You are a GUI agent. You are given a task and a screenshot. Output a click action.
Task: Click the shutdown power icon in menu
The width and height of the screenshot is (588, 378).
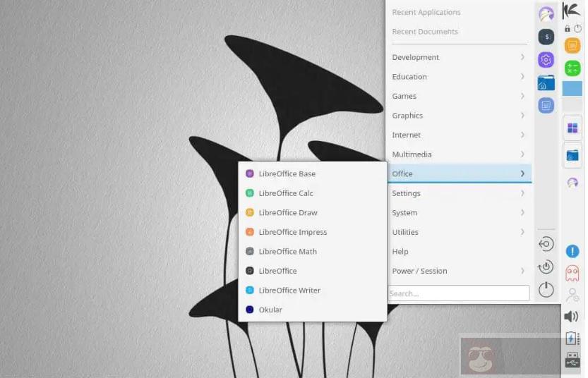tap(546, 290)
